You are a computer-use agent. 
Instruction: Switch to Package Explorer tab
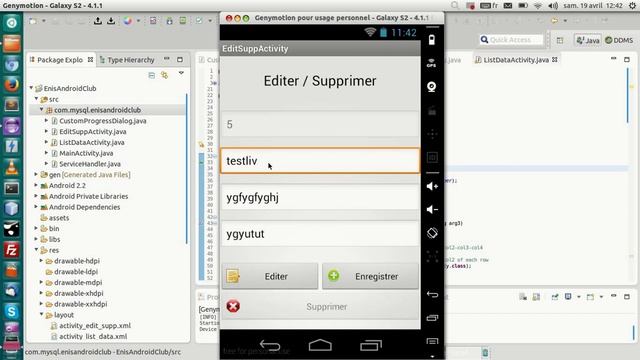point(61,60)
